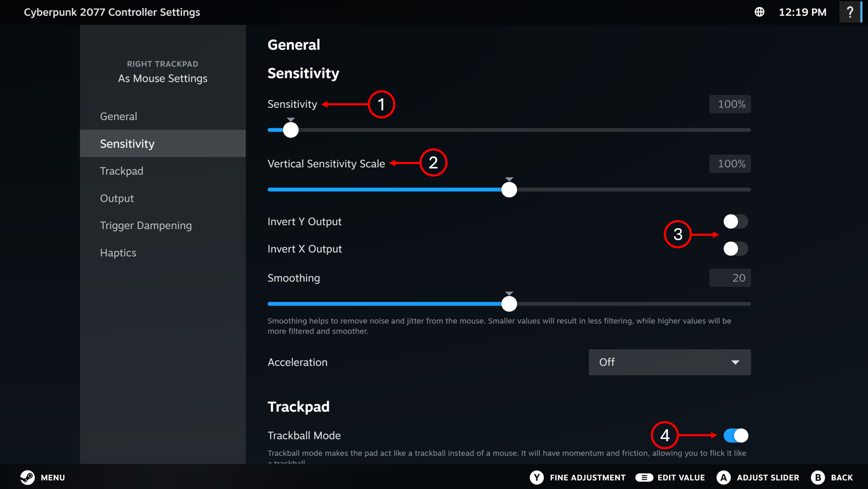Open help with the question mark icon
The width and height of the screenshot is (868, 489).
[x=850, y=12]
